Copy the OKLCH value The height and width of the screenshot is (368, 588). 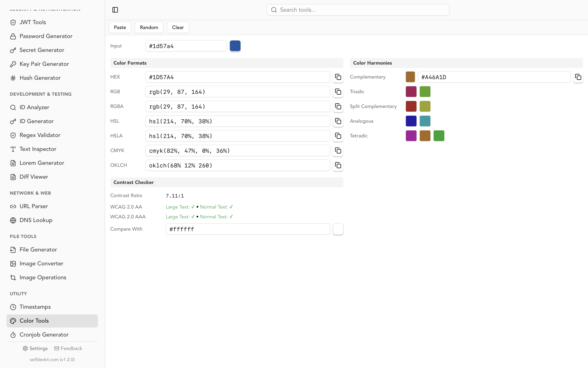click(338, 165)
